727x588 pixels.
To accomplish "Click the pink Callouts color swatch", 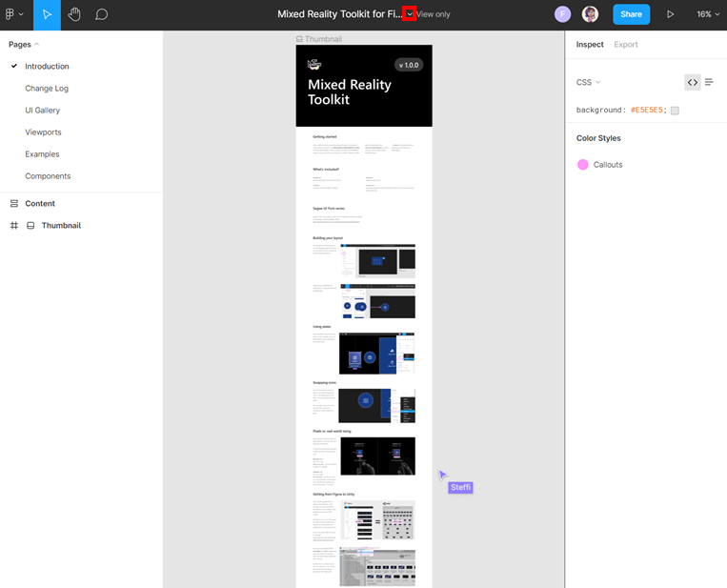I will [583, 165].
